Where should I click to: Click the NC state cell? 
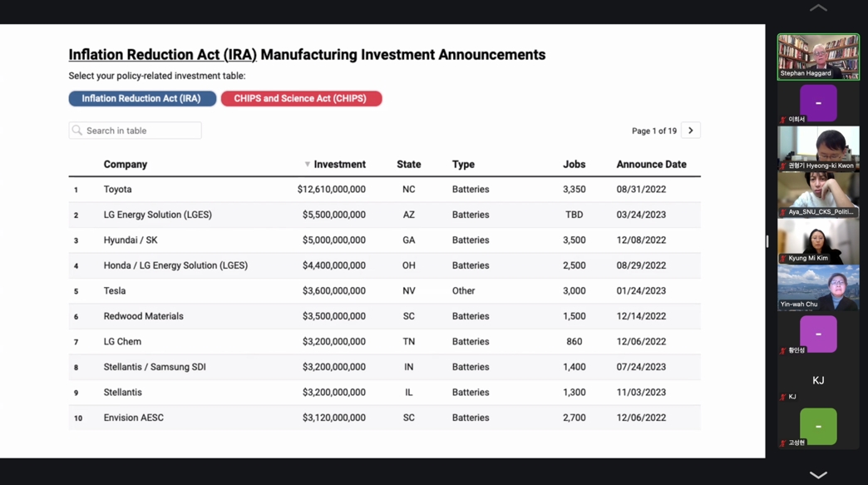click(x=408, y=190)
